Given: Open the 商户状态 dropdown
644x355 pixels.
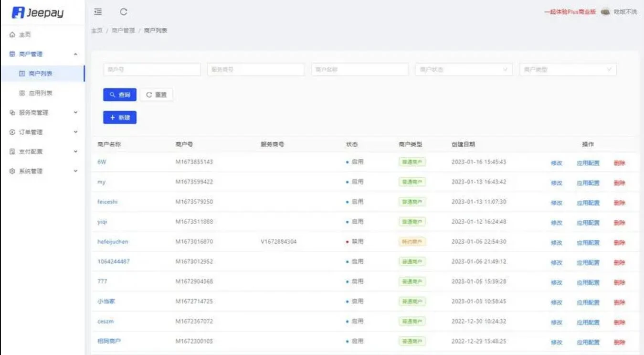Looking at the screenshot, I should pos(463,69).
